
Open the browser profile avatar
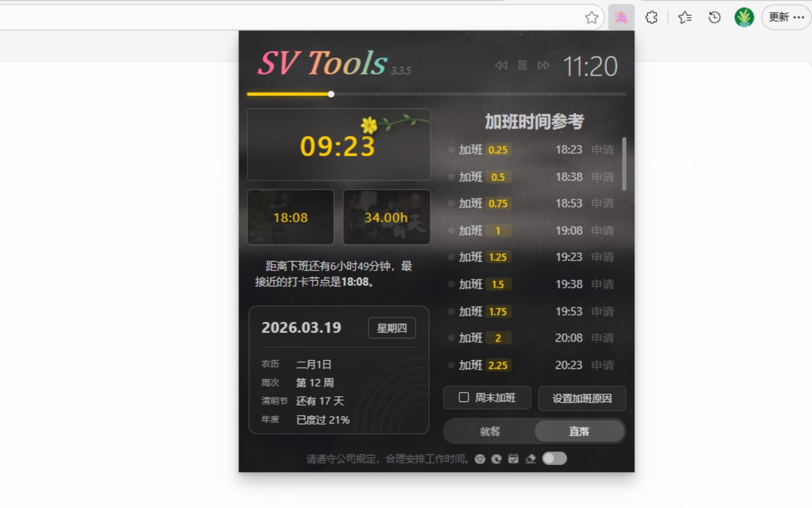pyautogui.click(x=744, y=18)
